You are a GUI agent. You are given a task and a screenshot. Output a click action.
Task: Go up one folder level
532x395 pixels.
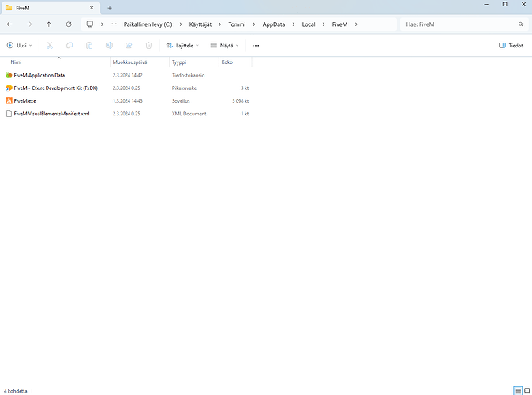click(49, 24)
